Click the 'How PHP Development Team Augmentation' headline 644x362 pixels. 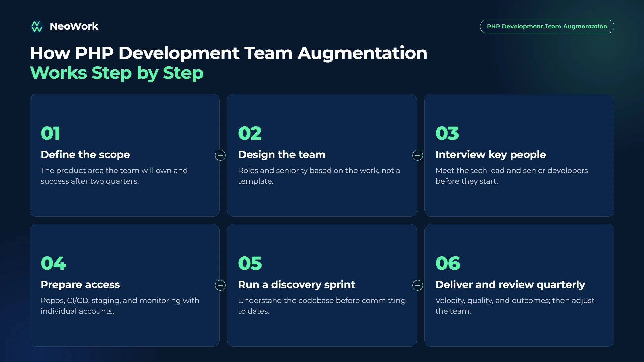[228, 53]
